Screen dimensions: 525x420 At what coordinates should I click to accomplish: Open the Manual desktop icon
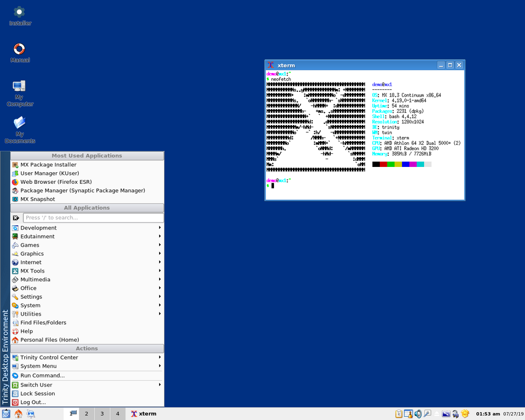click(x=19, y=53)
